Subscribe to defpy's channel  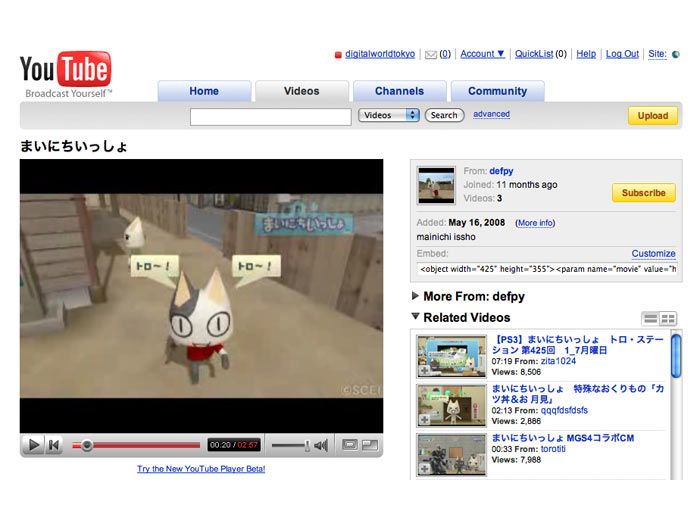[x=643, y=193]
